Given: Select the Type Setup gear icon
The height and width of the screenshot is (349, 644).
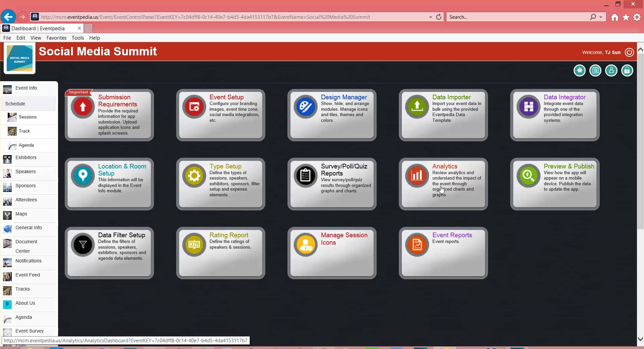Looking at the screenshot, I should tap(194, 176).
